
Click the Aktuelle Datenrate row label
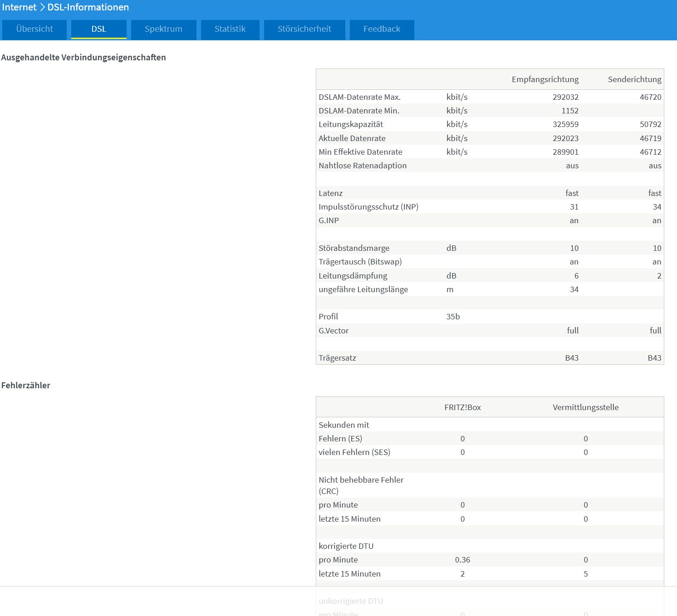pos(352,138)
